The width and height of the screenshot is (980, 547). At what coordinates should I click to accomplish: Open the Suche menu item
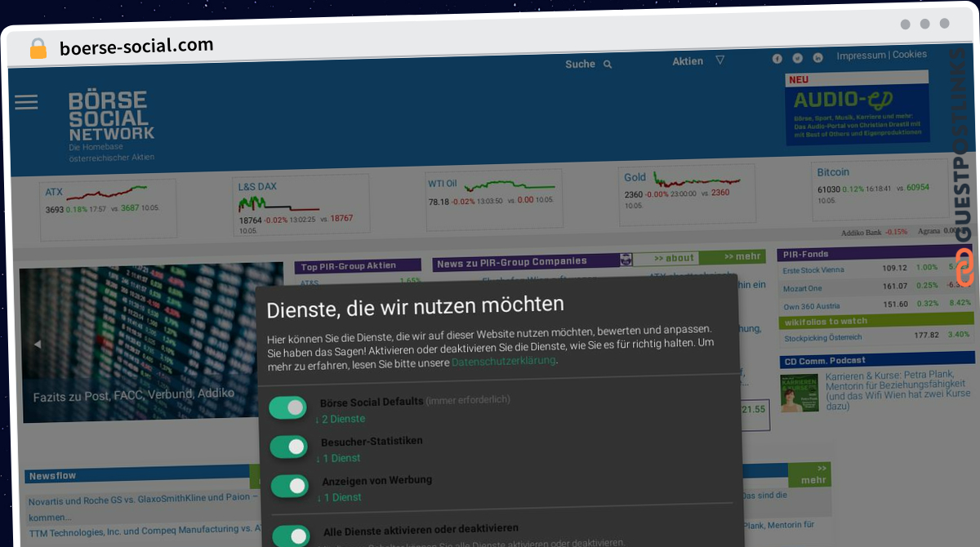580,64
